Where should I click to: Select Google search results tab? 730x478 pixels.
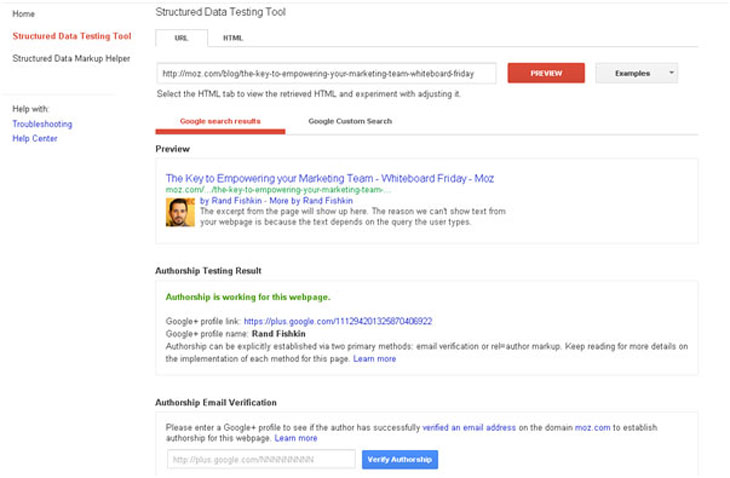(x=220, y=121)
